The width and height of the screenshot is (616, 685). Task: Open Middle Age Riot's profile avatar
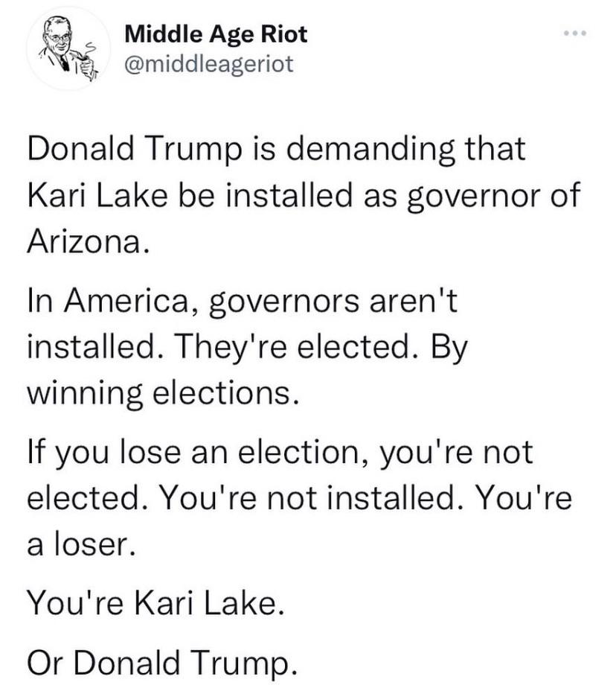[68, 48]
